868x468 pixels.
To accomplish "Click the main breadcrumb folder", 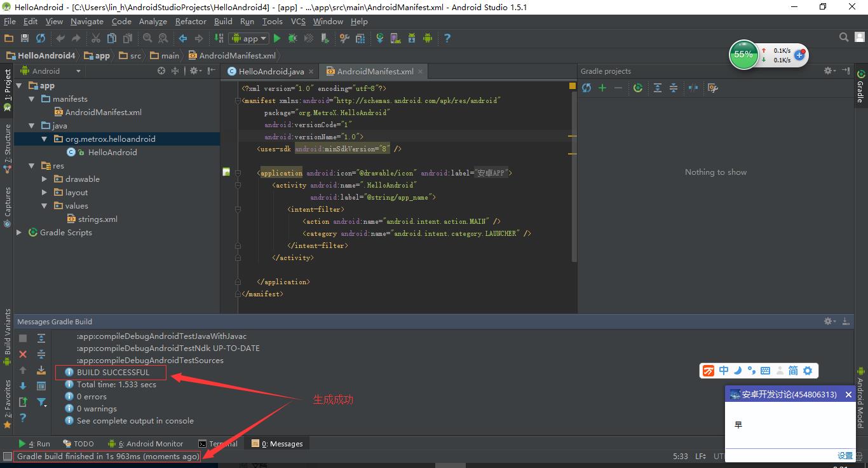I will click(165, 55).
